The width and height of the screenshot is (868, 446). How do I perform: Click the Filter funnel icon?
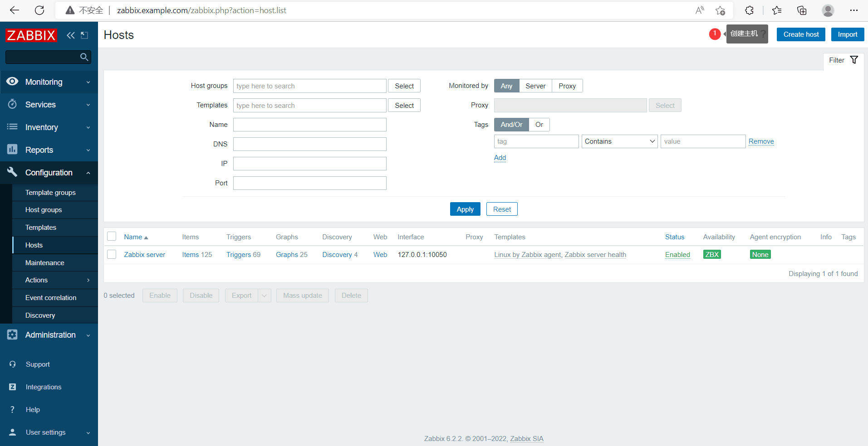[x=854, y=60]
